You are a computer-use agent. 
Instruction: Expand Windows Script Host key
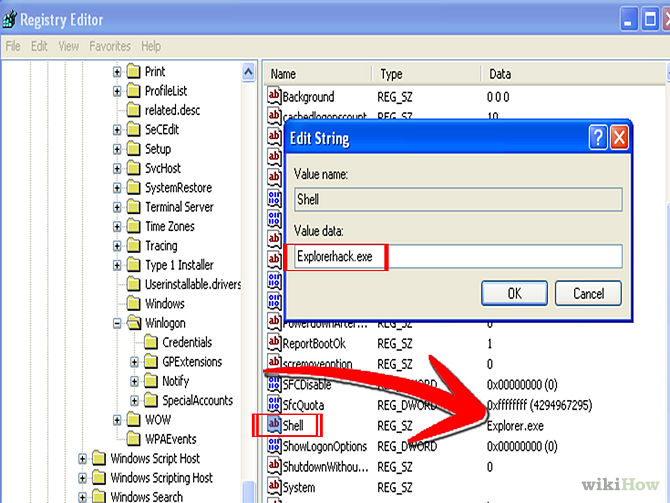pyautogui.click(x=82, y=459)
